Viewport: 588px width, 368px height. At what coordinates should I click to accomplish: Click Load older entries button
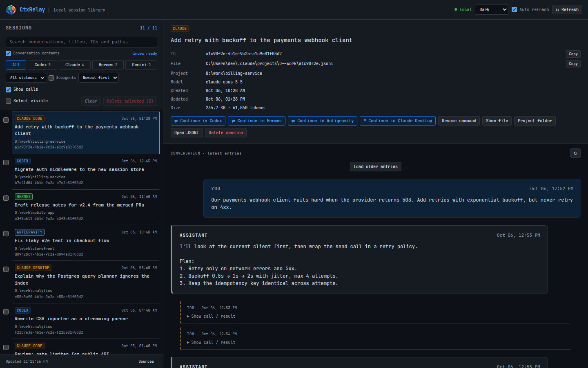click(x=376, y=166)
